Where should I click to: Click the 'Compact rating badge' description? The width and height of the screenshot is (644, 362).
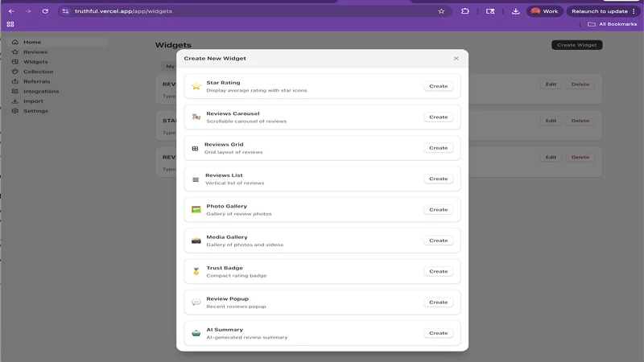click(x=237, y=276)
